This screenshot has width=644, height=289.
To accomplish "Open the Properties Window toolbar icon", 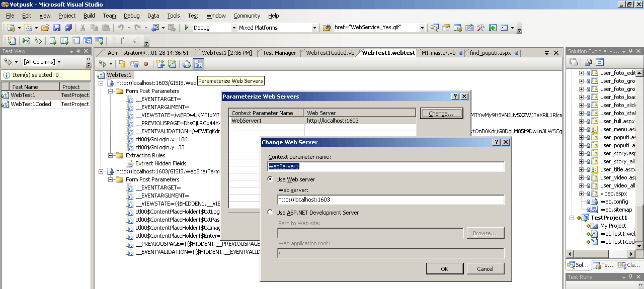I will coord(446,28).
